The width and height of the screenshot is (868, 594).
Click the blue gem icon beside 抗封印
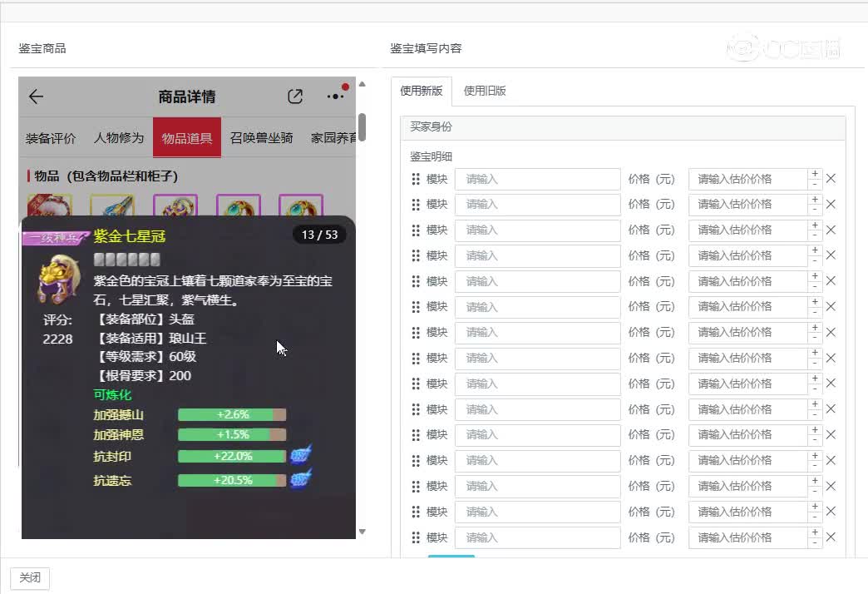(x=301, y=455)
